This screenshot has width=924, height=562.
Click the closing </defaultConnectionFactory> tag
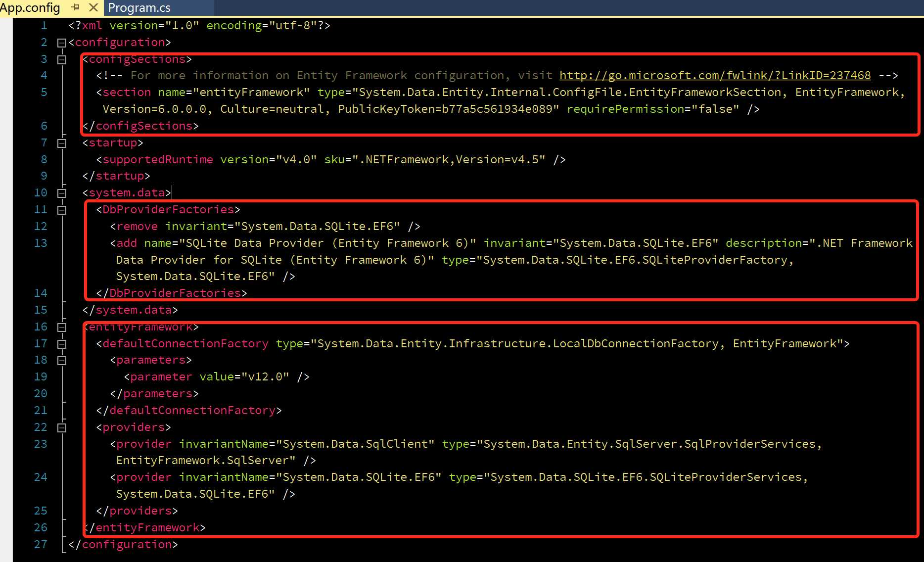coord(189,410)
